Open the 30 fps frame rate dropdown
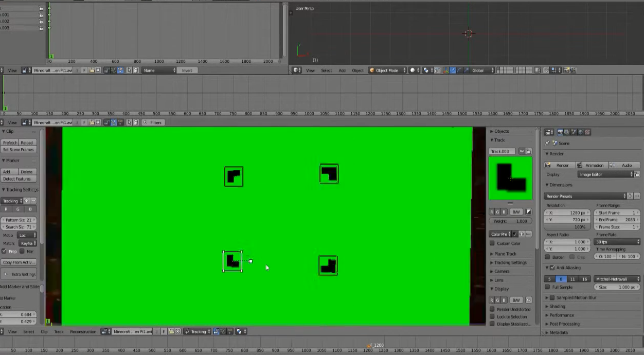Viewport: 644px width, 355px height. tap(617, 241)
